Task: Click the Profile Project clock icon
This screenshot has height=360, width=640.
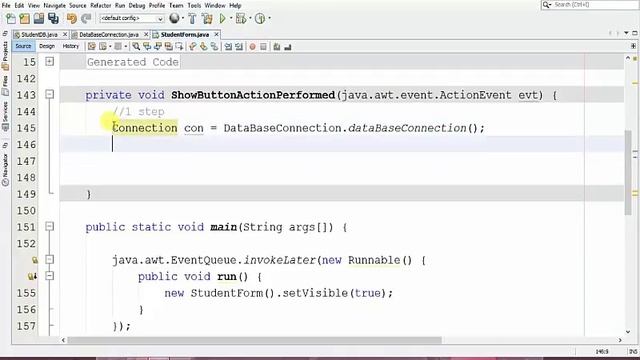Action: click(x=260, y=18)
